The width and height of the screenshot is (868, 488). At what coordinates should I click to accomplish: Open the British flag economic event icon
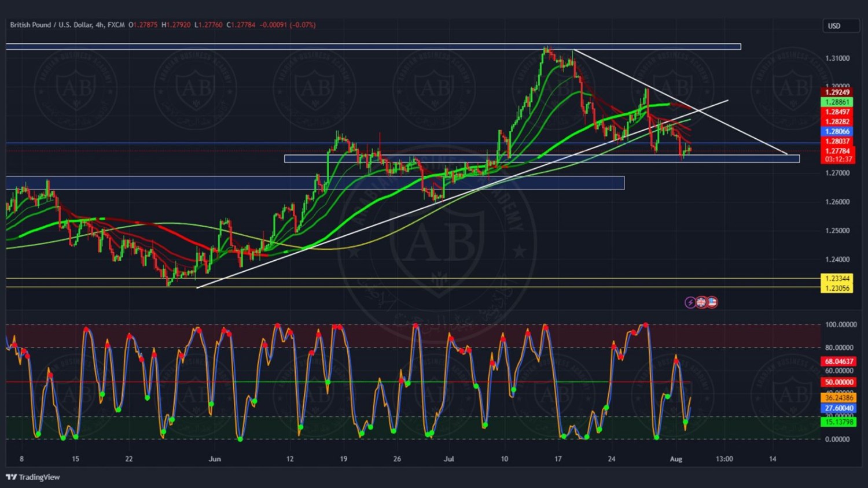pyautogui.click(x=701, y=302)
